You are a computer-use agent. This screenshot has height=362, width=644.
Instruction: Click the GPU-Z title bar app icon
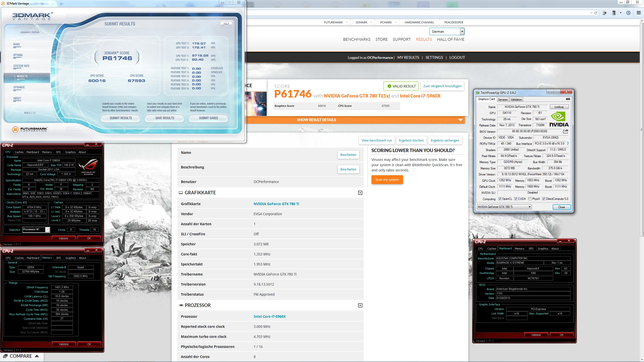(477, 93)
